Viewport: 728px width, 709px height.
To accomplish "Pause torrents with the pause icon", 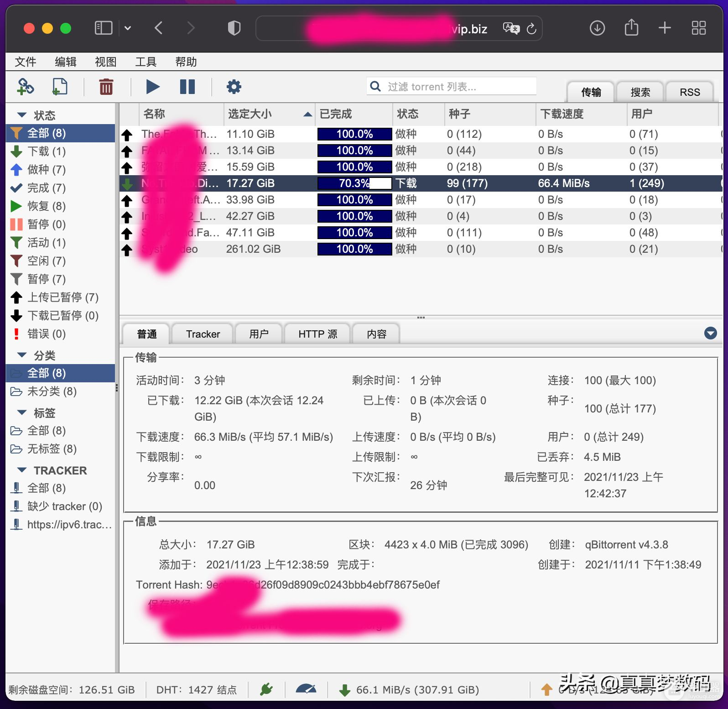I will (187, 87).
